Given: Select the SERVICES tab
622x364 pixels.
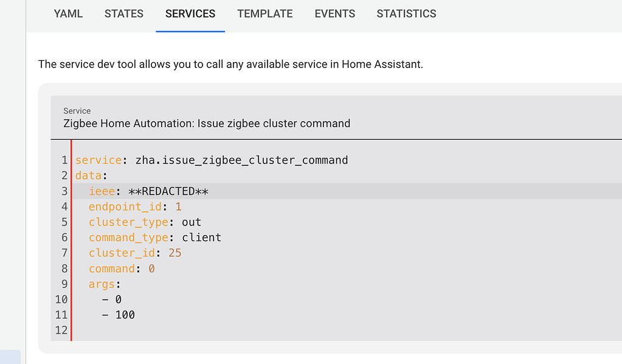Looking at the screenshot, I should 190,14.
